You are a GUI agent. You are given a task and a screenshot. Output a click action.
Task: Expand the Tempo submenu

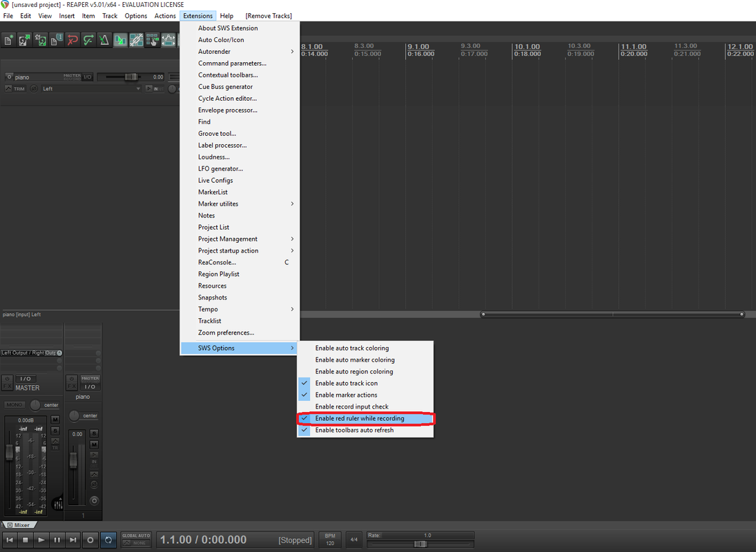point(240,309)
